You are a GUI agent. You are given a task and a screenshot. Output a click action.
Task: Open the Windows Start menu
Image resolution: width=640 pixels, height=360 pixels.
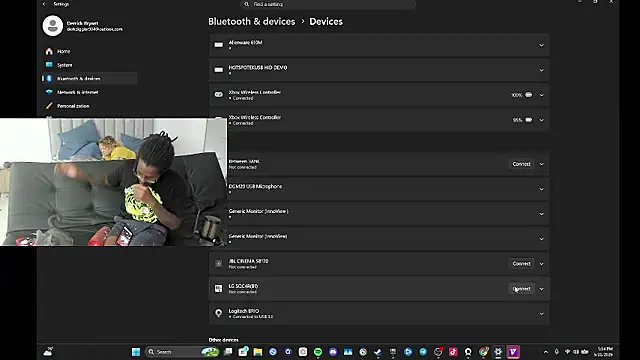[136, 352]
